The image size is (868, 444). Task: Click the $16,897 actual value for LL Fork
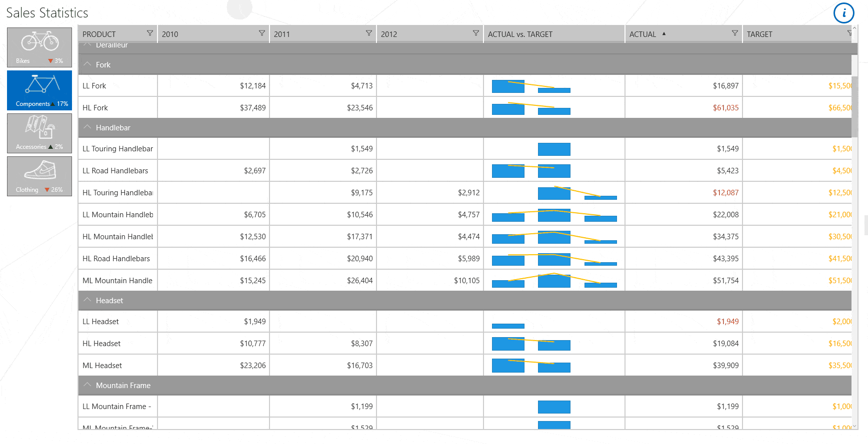tap(725, 86)
